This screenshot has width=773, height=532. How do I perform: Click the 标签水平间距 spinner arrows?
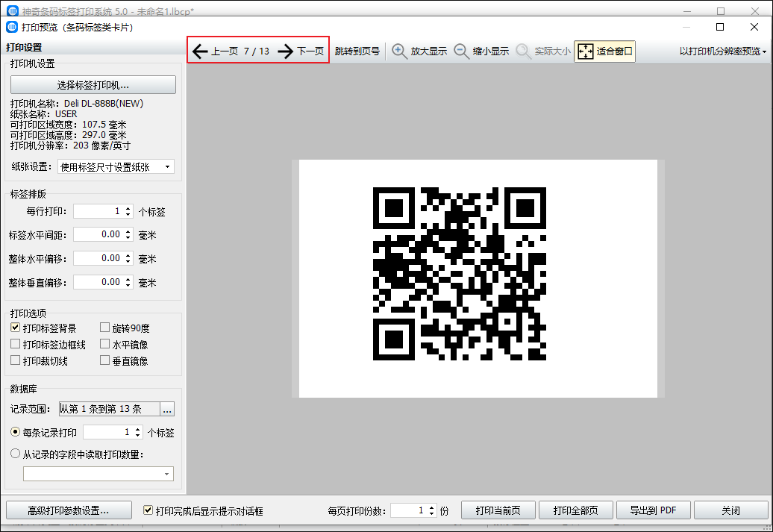[128, 234]
